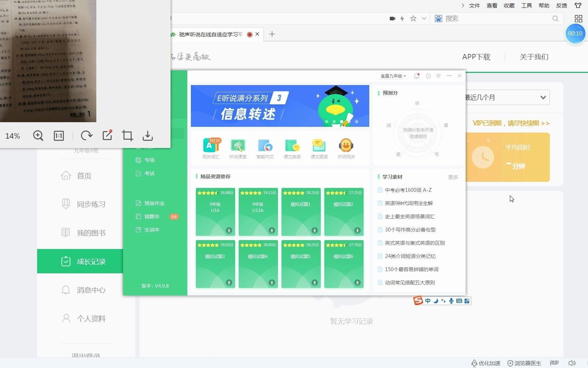Open 工具 menu in browser
Viewport: 588px width, 368px height.
(x=527, y=5)
